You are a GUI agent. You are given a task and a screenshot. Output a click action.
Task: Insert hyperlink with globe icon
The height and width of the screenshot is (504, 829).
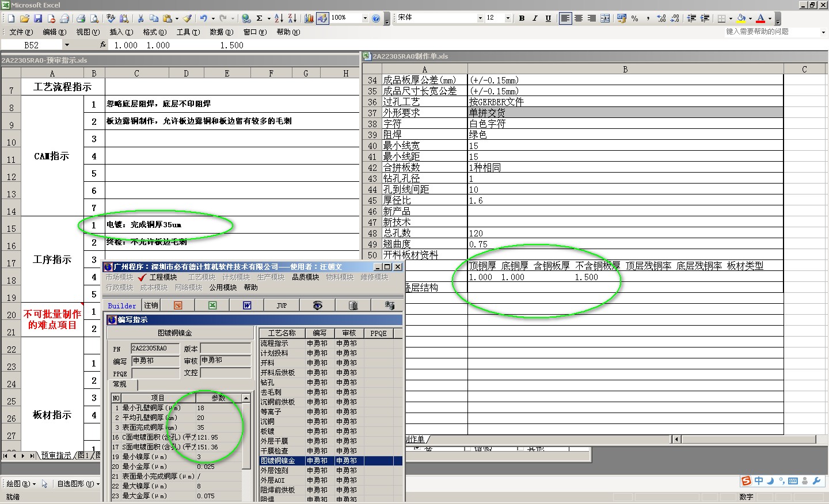coord(246,18)
